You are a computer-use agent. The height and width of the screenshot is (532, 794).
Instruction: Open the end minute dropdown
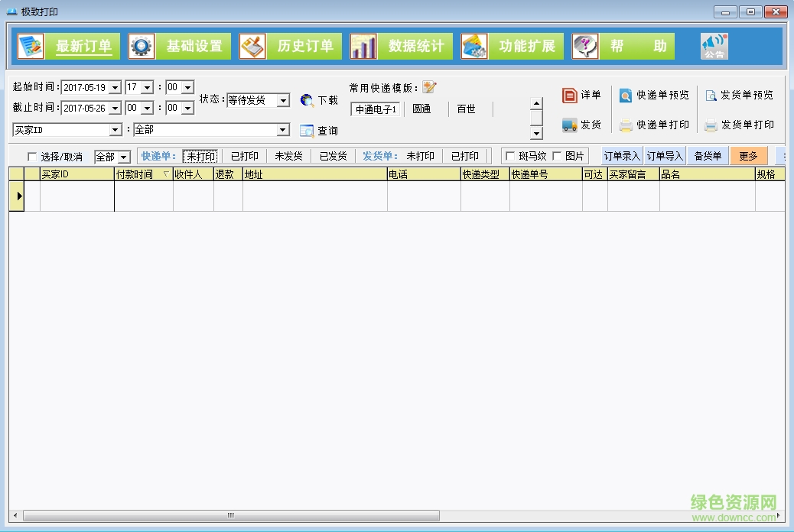(188, 108)
